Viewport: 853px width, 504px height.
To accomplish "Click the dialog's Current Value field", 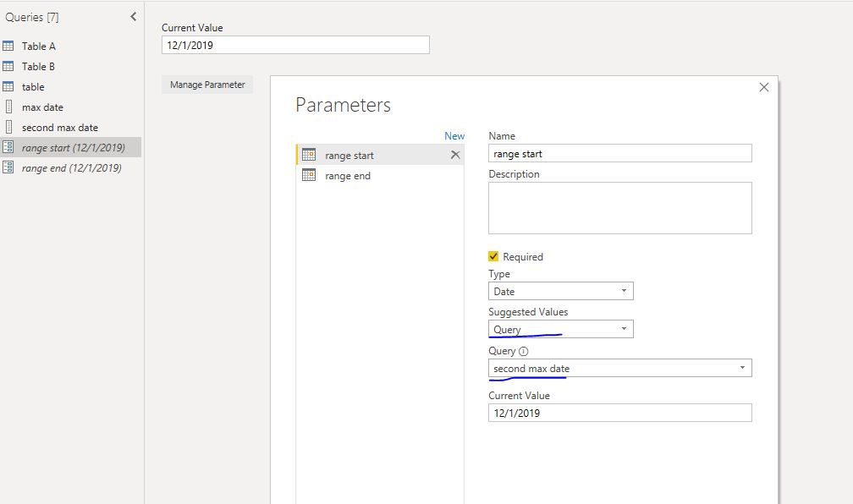I will (620, 413).
